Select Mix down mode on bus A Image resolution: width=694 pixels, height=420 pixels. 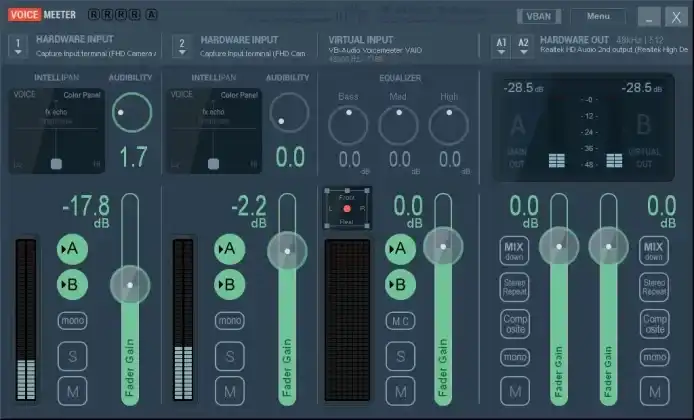pyautogui.click(x=514, y=251)
